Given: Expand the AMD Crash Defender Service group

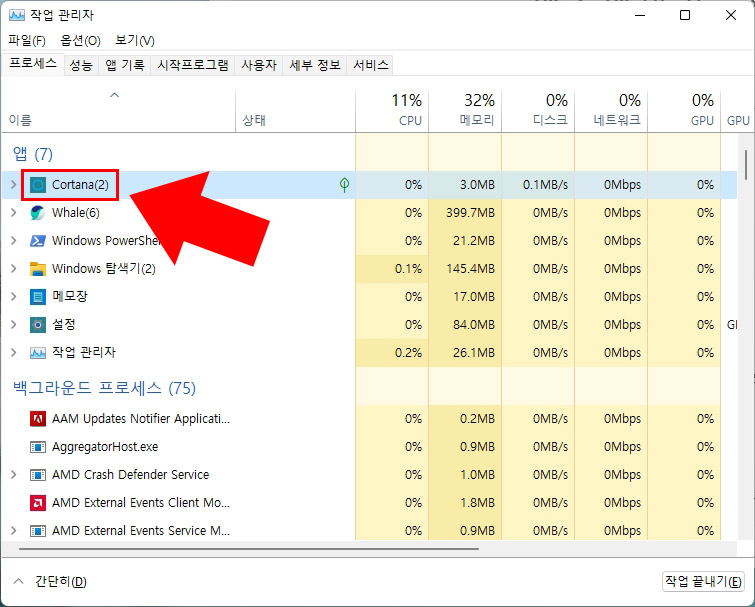Looking at the screenshot, I should 13,475.
